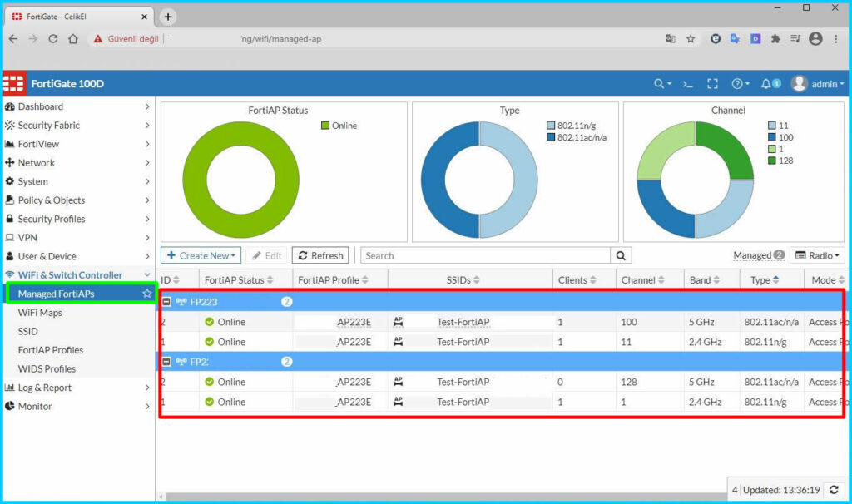Click the Refresh button
Image resolution: width=852 pixels, height=504 pixels.
point(320,255)
